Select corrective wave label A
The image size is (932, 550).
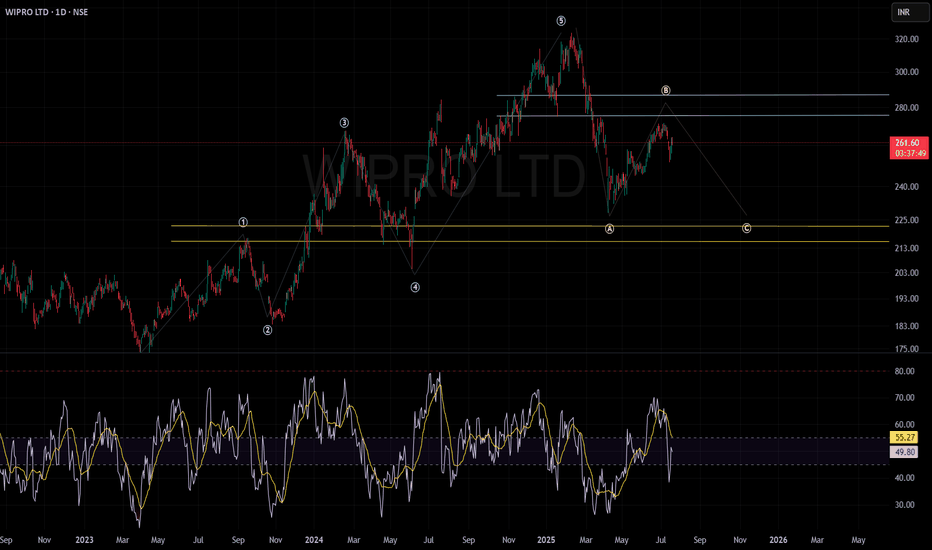(x=609, y=228)
